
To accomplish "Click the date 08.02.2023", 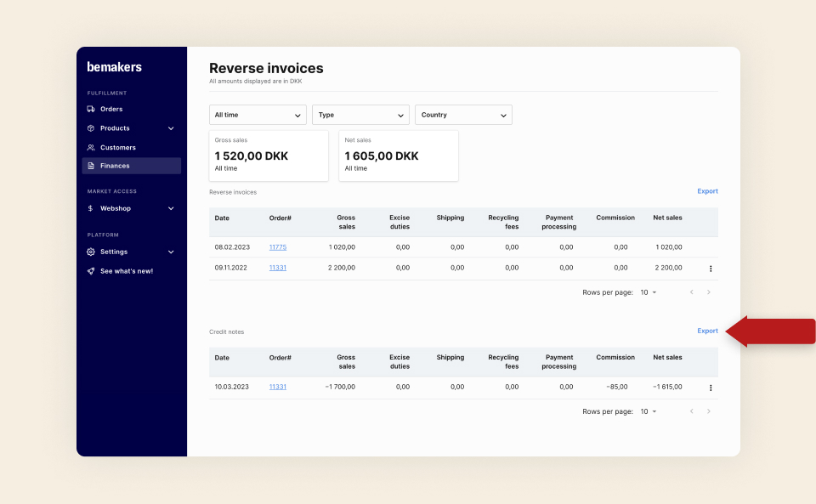I will pos(232,247).
